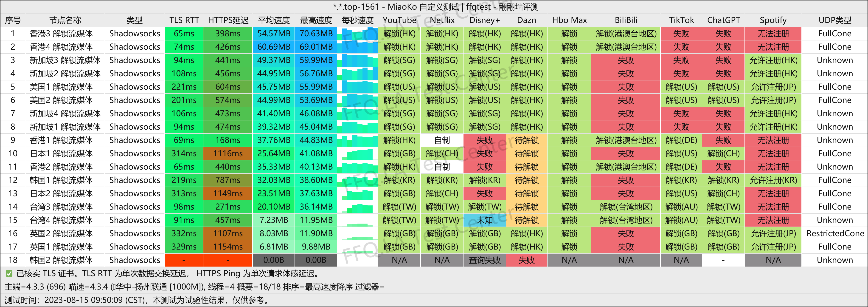Click the Netflix 自制 cell for 香港1

tap(442, 140)
